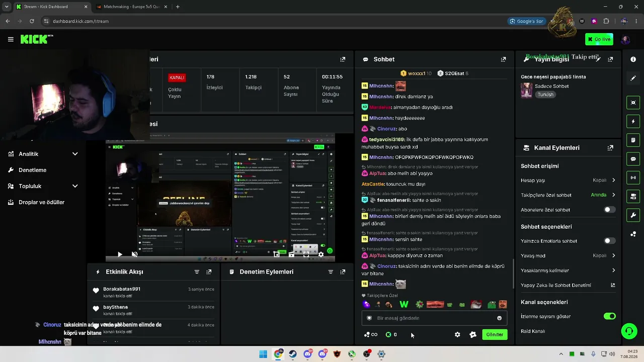Pop out the Kanal Eylemleri panel
The height and width of the screenshot is (362, 644).
(610, 148)
